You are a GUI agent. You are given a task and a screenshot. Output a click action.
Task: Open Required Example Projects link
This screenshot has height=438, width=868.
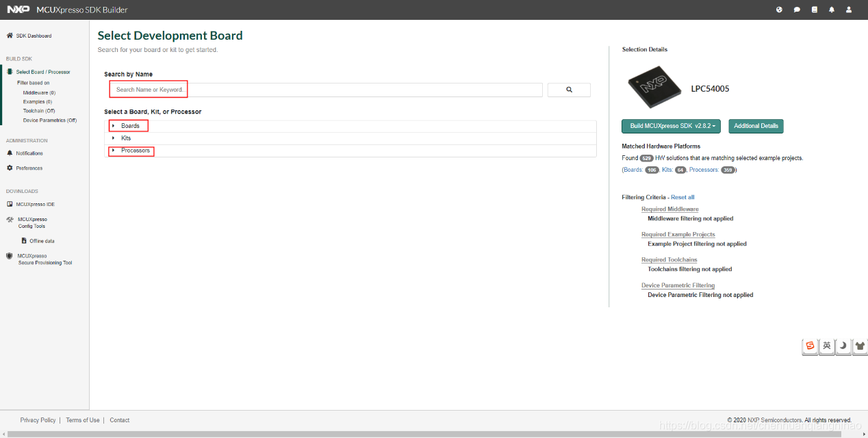point(678,235)
